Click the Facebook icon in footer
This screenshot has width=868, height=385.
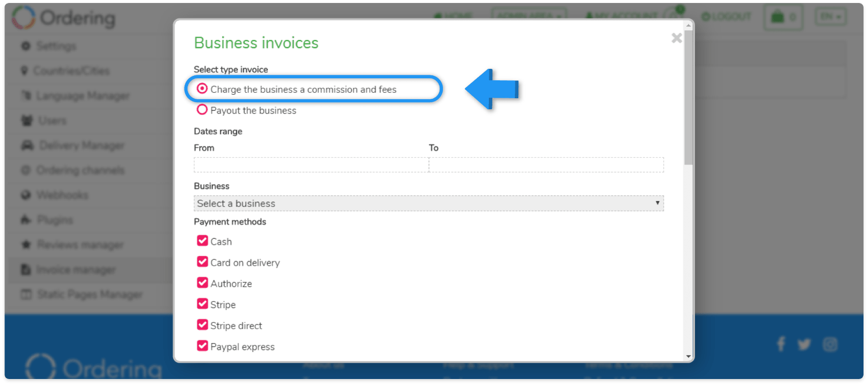(x=781, y=344)
